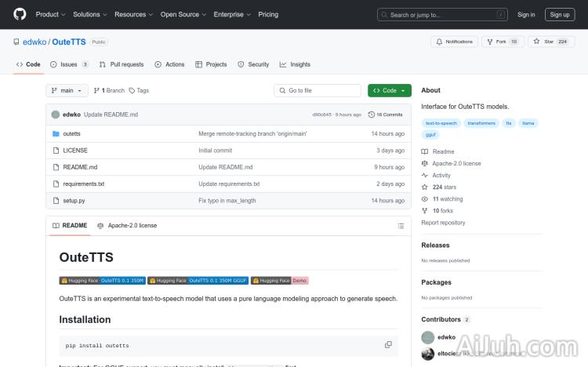588x367 pixels.
Task: Click the GitHub logo icon
Action: coord(20,14)
